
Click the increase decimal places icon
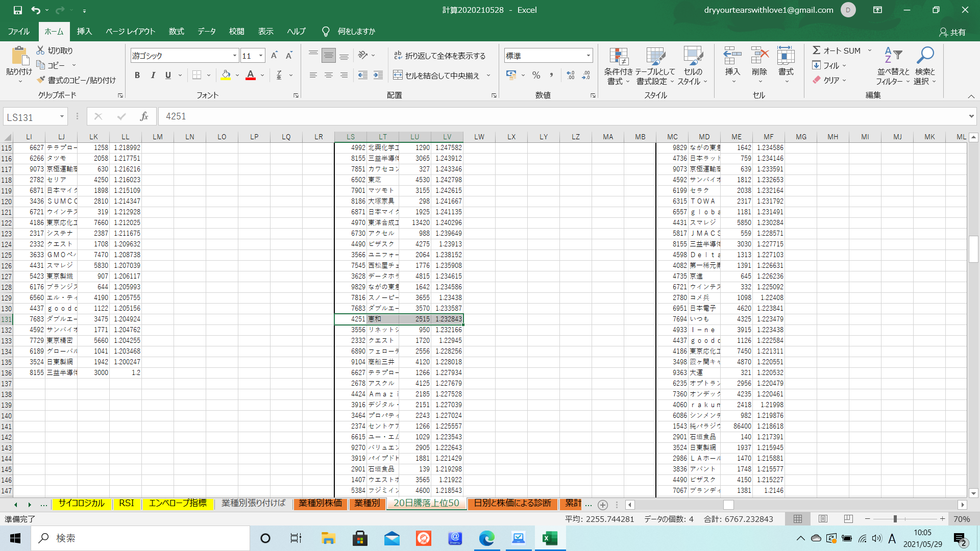click(x=571, y=76)
